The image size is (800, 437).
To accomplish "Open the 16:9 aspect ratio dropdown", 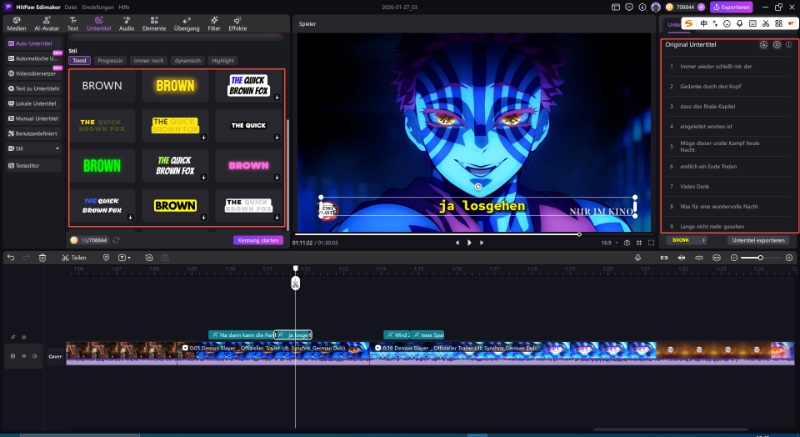I will coord(606,242).
